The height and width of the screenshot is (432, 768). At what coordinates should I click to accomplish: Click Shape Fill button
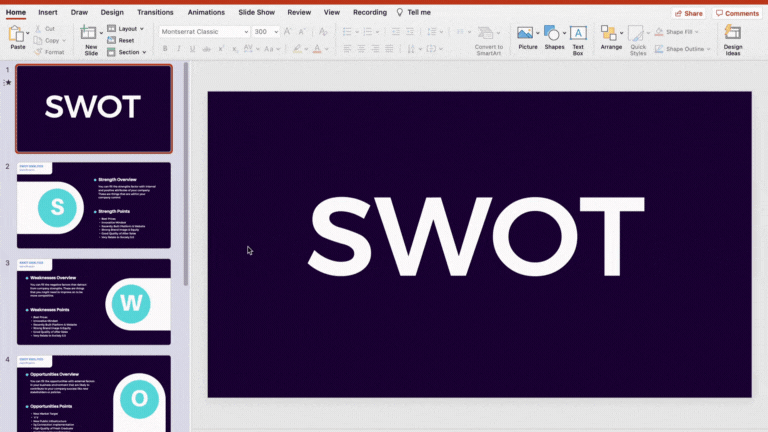677,32
